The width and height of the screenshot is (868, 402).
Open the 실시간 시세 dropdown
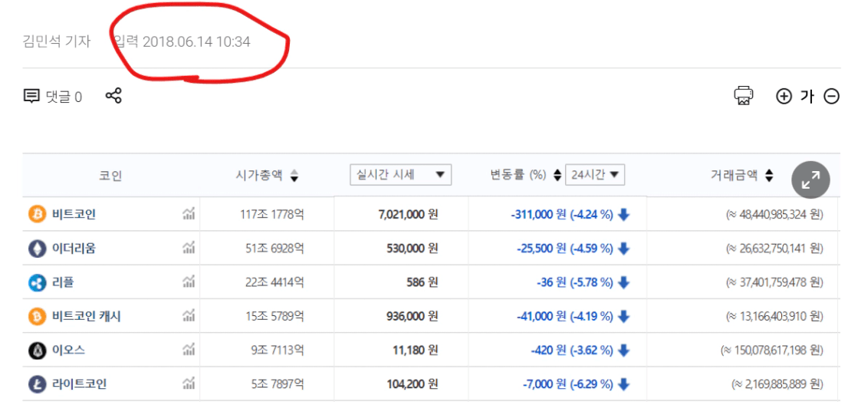[400, 175]
